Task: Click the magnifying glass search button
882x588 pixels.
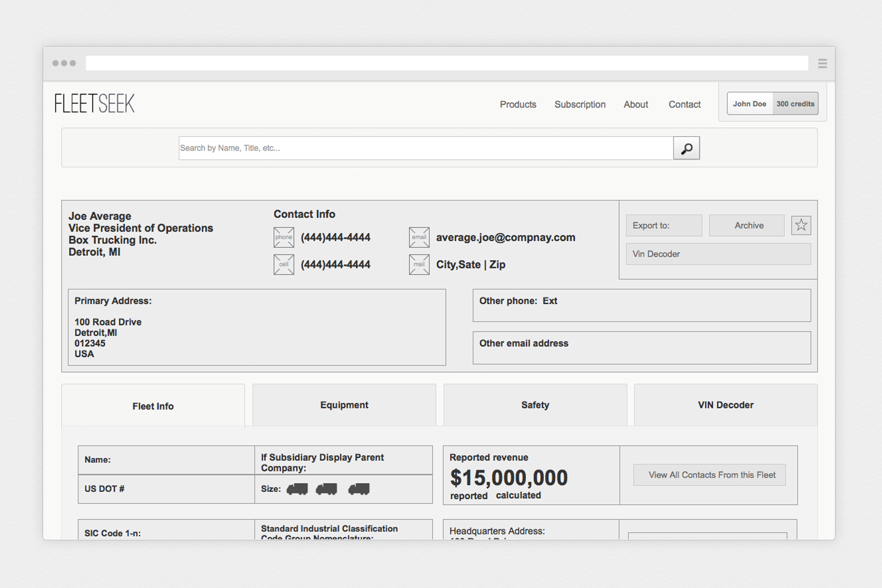Action: pos(686,148)
